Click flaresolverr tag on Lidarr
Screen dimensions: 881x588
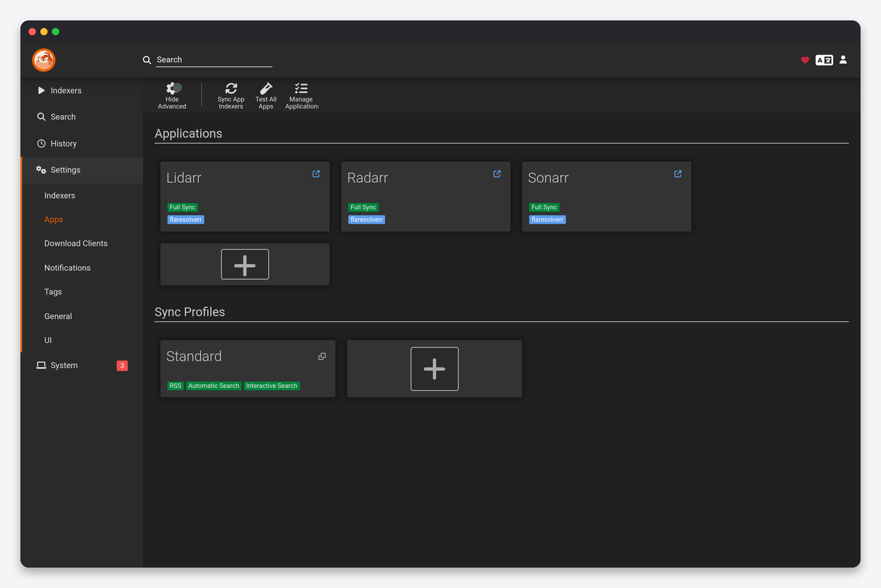[185, 220]
